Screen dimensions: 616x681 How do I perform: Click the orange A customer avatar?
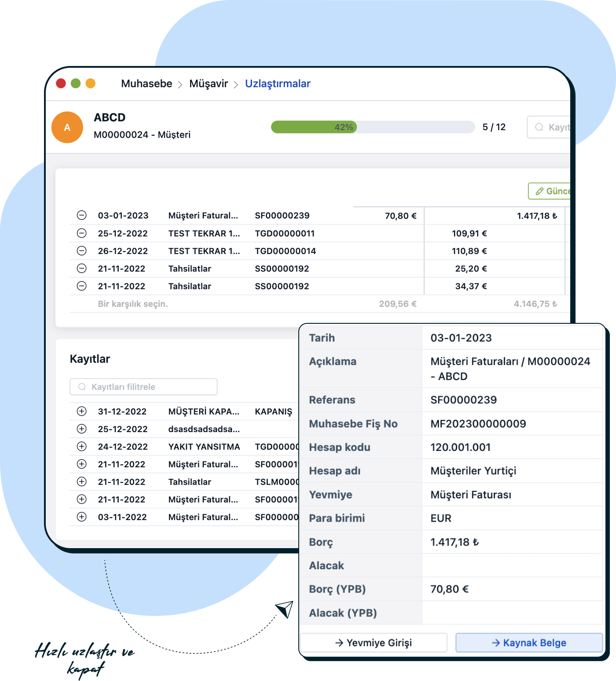pos(67,128)
